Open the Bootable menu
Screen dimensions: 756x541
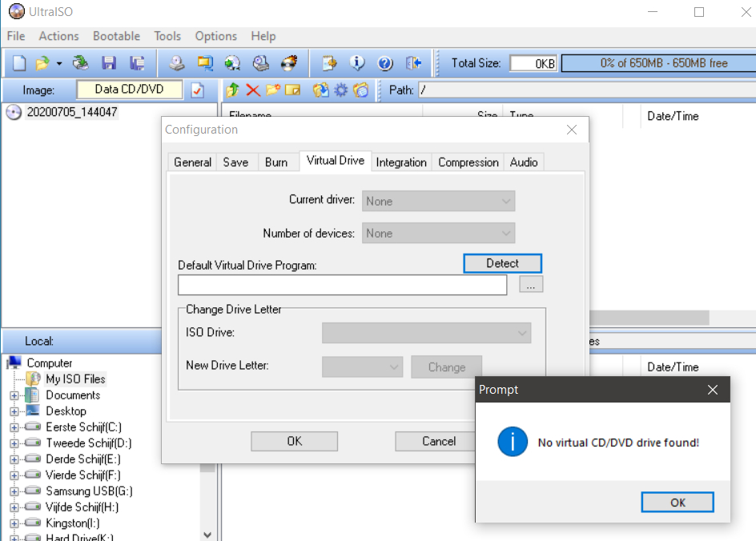coord(116,36)
